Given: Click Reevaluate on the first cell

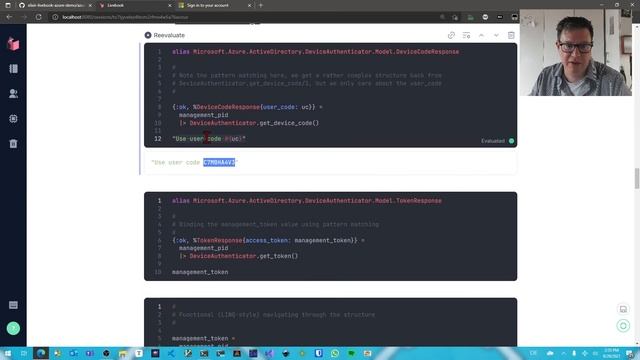Looking at the screenshot, I should tap(165, 35).
